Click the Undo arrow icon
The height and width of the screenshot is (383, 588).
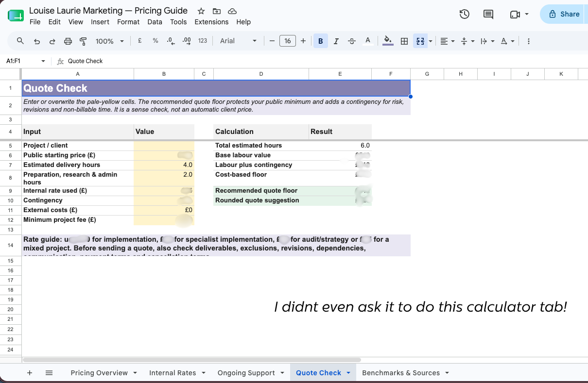click(x=36, y=41)
